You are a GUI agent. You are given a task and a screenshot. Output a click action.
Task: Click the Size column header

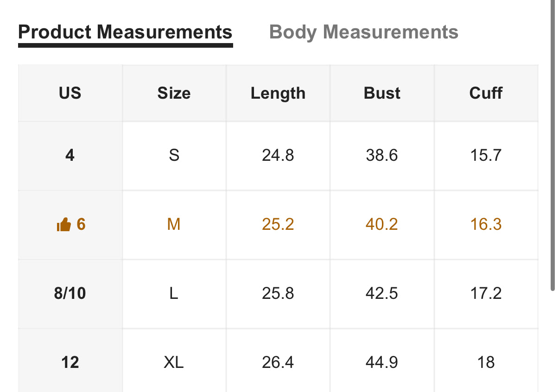pos(174,93)
